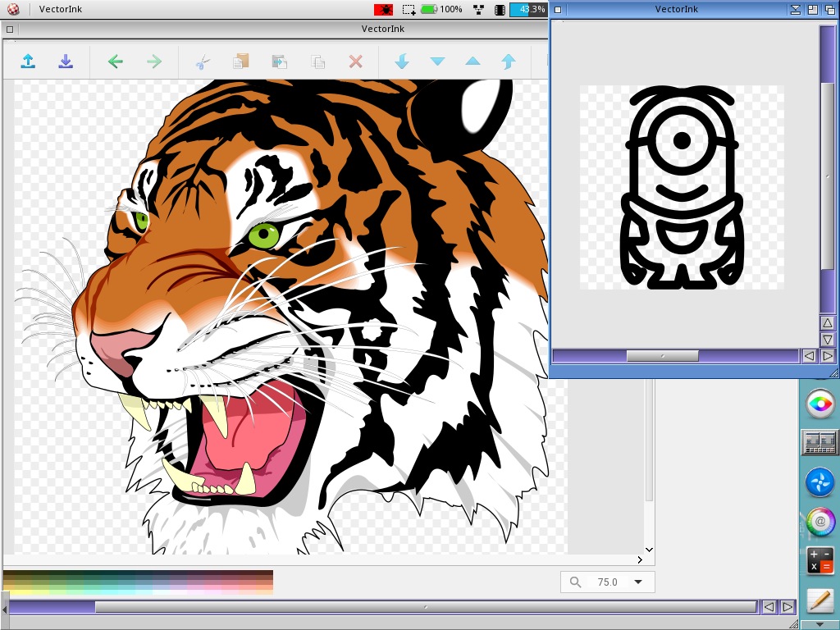Click the green redo right arrow
The height and width of the screenshot is (630, 840).
(153, 62)
